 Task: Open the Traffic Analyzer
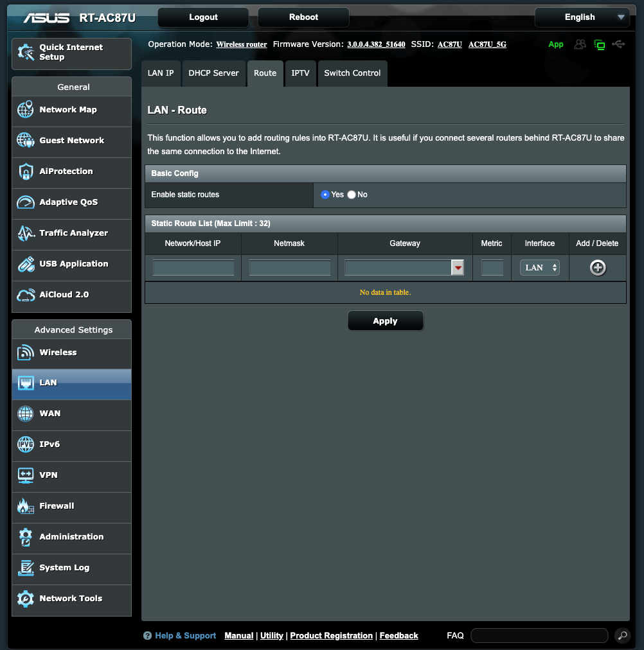(x=72, y=234)
